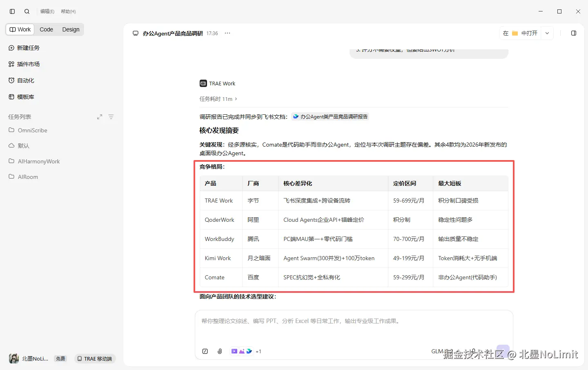Select the AIRoom folder
Image resolution: width=588 pixels, height=370 pixels.
pos(23,177)
